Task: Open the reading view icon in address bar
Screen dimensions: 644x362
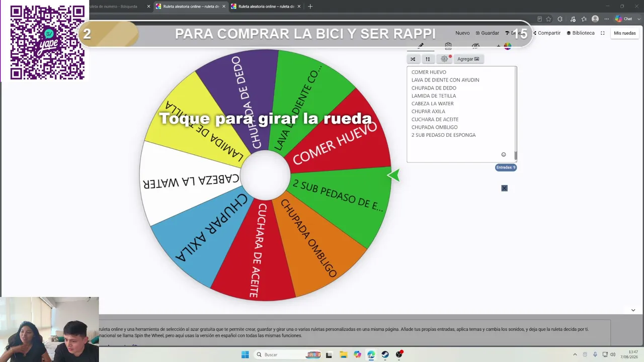Action: pyautogui.click(x=539, y=19)
